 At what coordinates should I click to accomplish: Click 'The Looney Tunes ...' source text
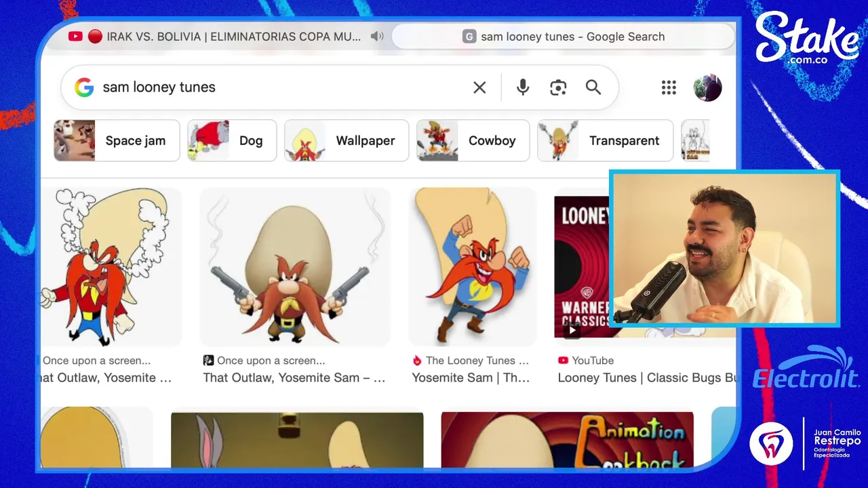coord(477,361)
